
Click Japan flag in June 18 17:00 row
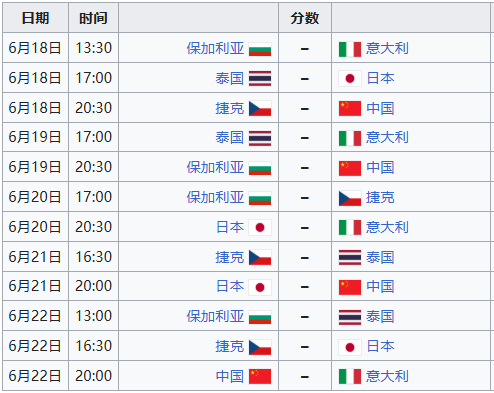[x=350, y=79]
